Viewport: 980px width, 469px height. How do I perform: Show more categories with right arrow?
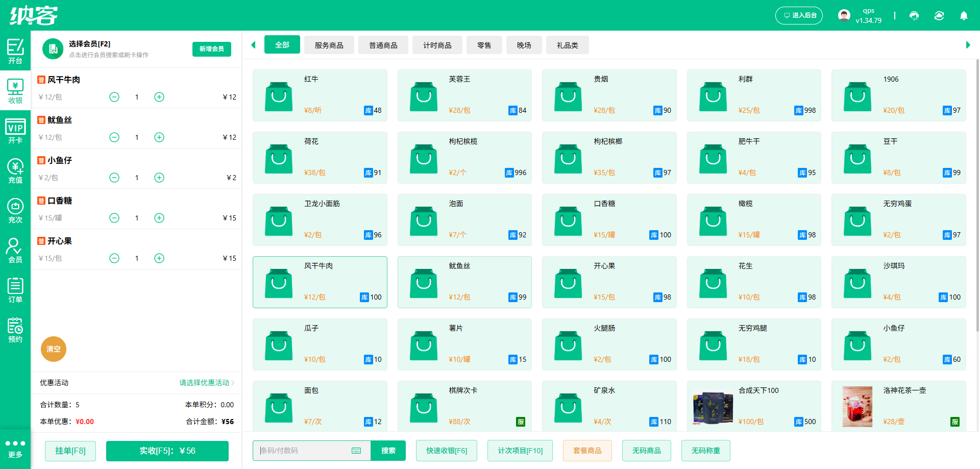click(968, 45)
